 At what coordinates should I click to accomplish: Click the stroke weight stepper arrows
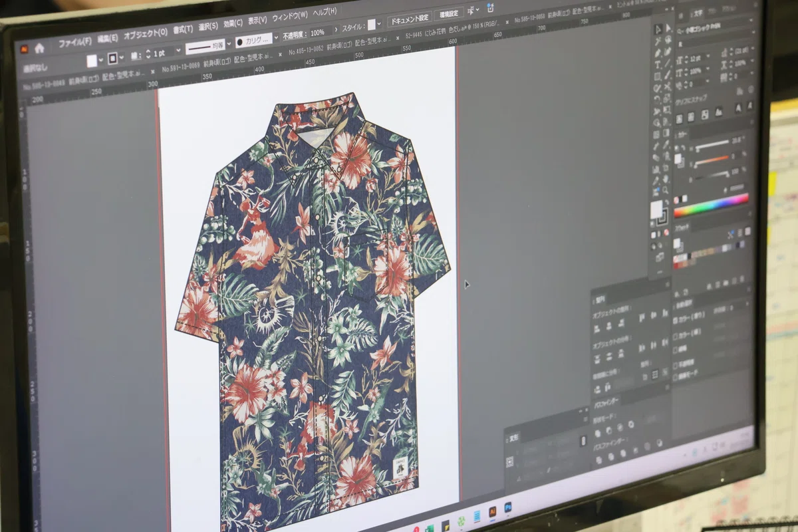coord(148,54)
